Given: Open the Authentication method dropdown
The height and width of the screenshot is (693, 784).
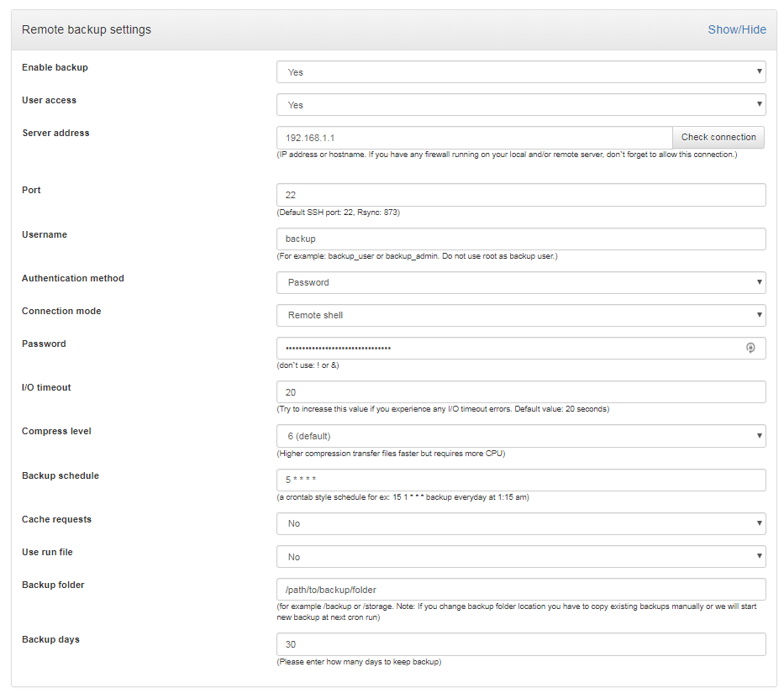Looking at the screenshot, I should click(x=521, y=283).
